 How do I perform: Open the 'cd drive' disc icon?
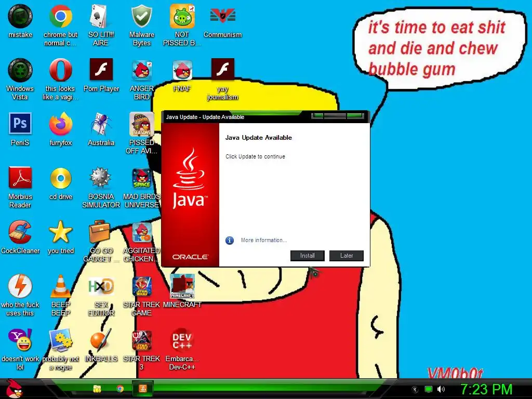(60, 183)
